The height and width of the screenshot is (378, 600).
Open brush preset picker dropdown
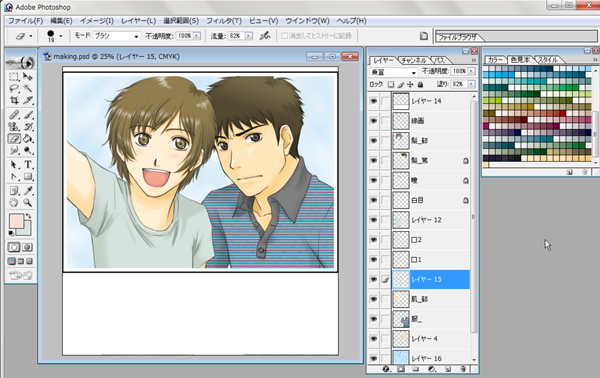coord(60,36)
